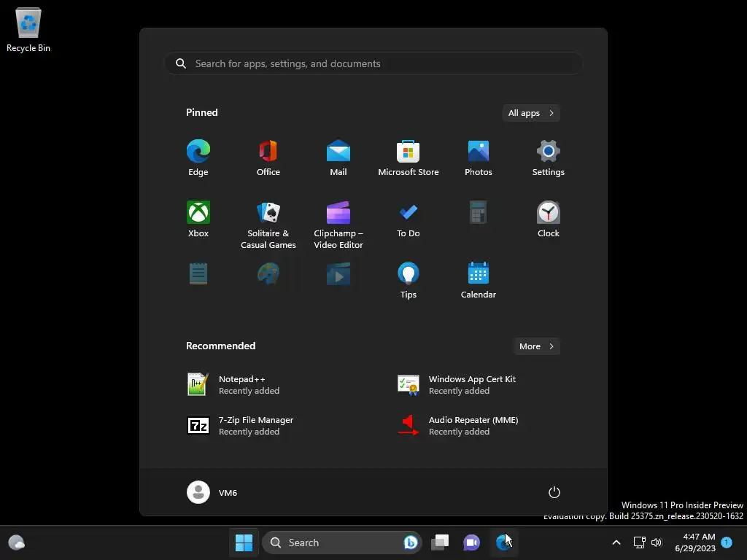Show More recommended items

(536, 346)
